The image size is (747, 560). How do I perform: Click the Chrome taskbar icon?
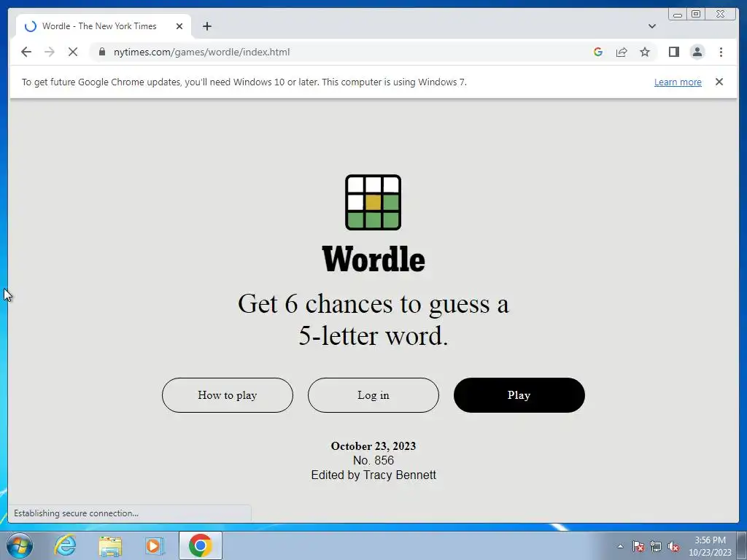pos(200,545)
